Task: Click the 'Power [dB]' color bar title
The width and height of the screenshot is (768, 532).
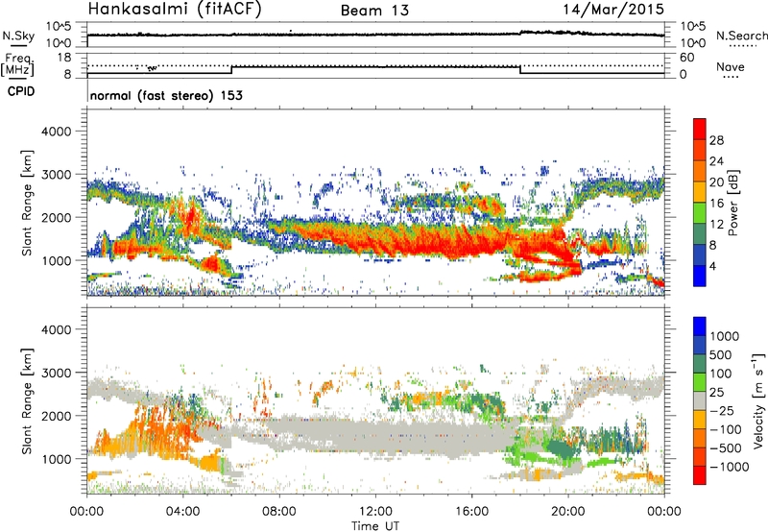Action: tap(732, 203)
